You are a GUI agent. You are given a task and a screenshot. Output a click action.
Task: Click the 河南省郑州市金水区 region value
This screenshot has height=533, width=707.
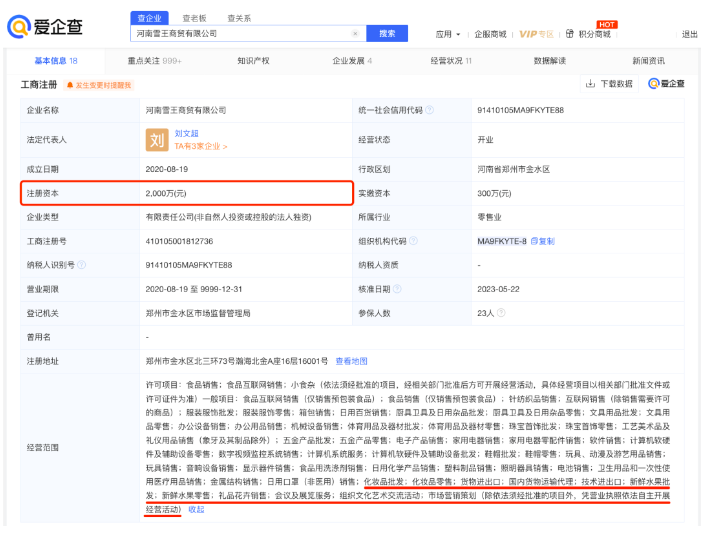[514, 169]
